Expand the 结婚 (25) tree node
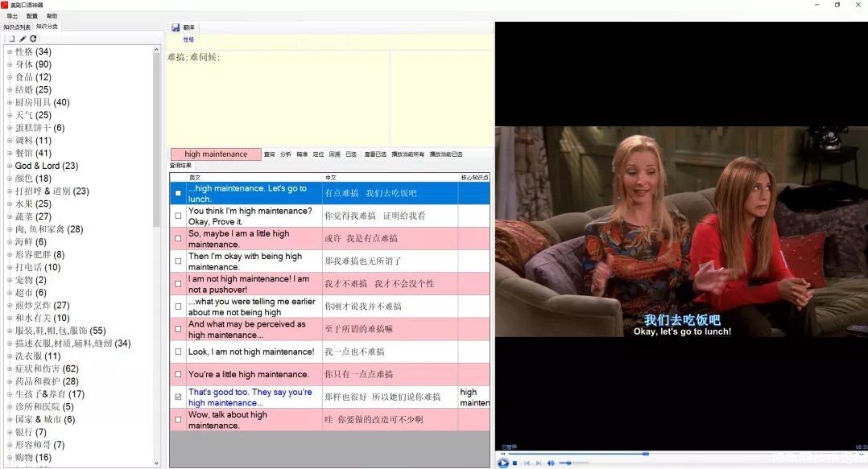This screenshot has width=868, height=469. [x=10, y=90]
